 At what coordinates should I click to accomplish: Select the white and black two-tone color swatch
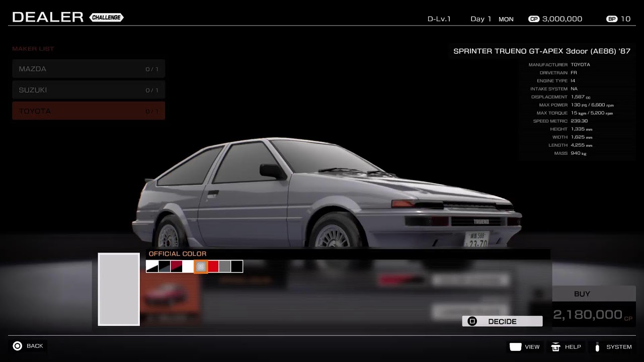pyautogui.click(x=152, y=266)
